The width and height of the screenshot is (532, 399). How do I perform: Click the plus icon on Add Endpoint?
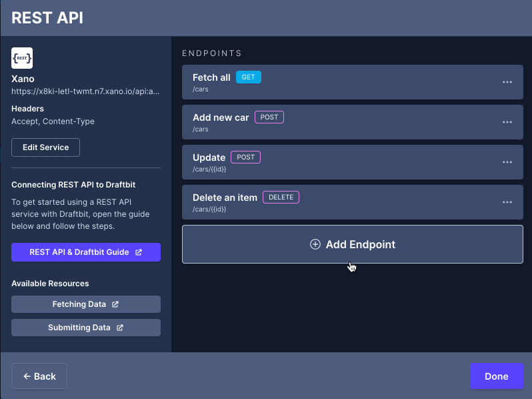click(315, 244)
